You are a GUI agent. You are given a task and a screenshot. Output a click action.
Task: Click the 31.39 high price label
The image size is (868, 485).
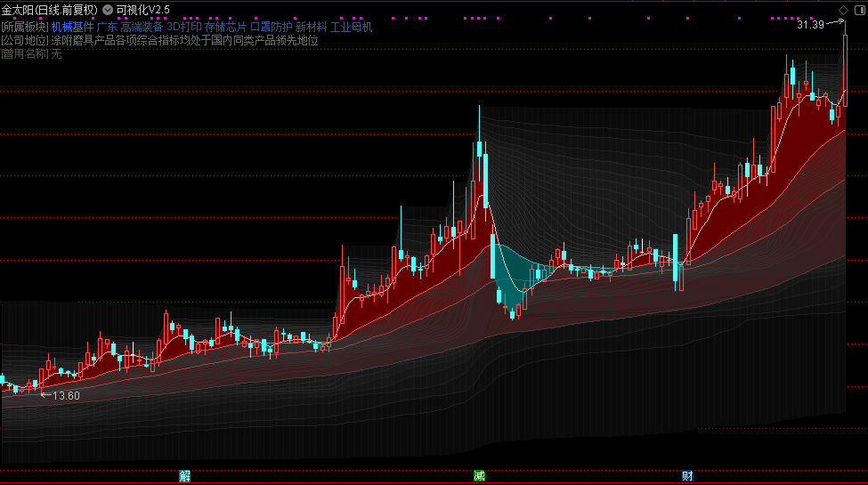810,24
